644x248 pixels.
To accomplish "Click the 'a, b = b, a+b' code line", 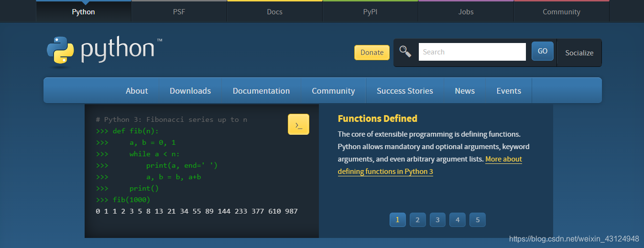I will pos(148,177).
